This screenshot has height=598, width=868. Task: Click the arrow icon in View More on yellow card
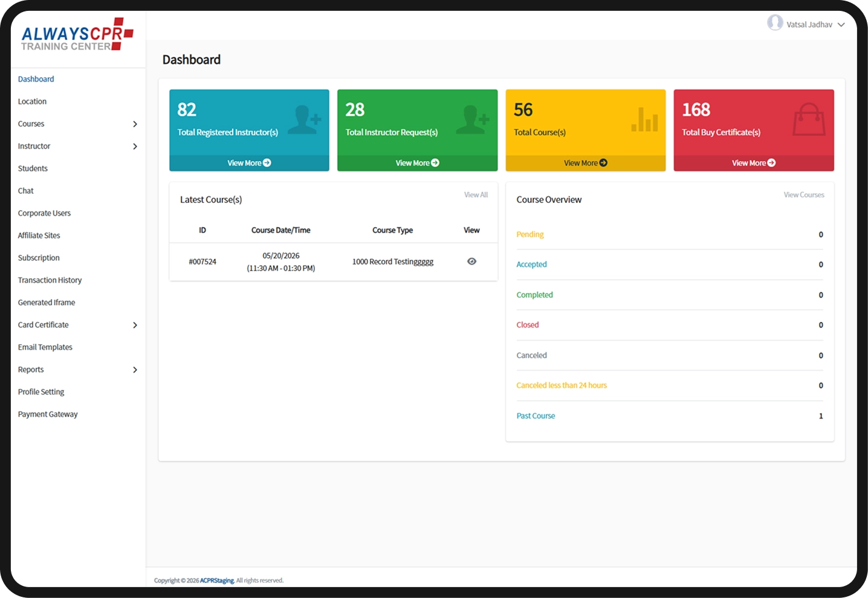point(603,163)
